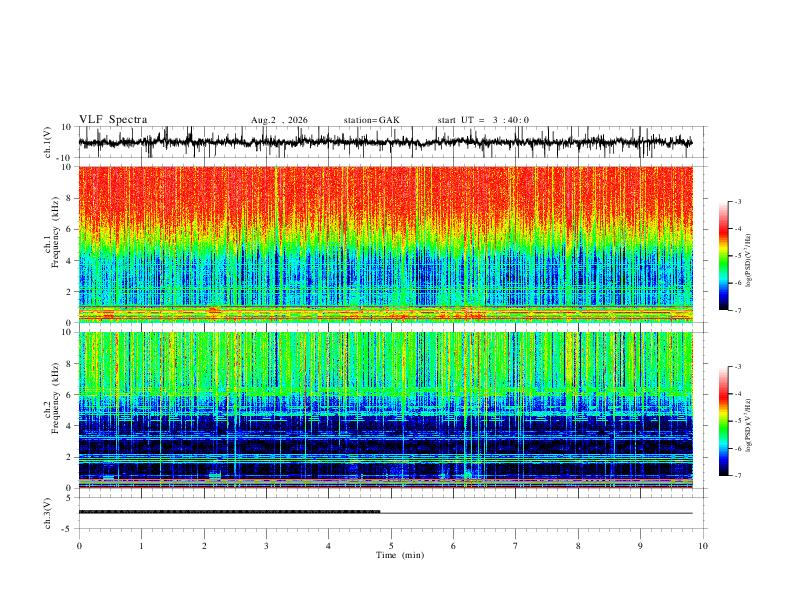This screenshot has width=792, height=612.
Task: Click the time axis tick label "7"
Action: coord(516,546)
